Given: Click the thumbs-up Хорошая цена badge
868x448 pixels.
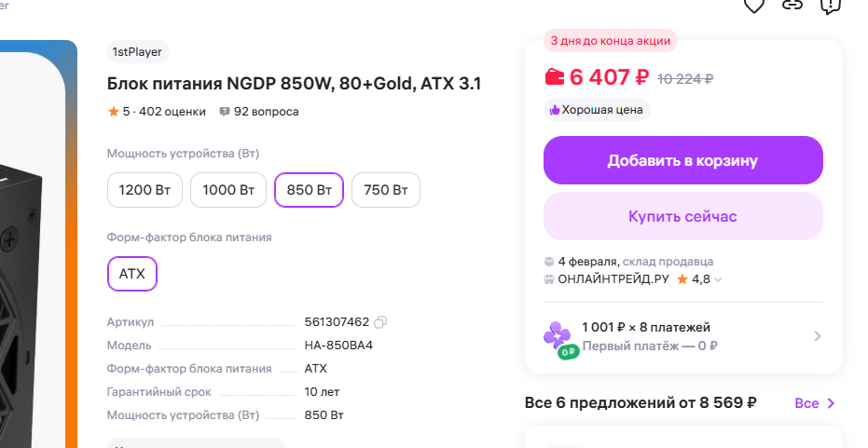Looking at the screenshot, I should [597, 110].
